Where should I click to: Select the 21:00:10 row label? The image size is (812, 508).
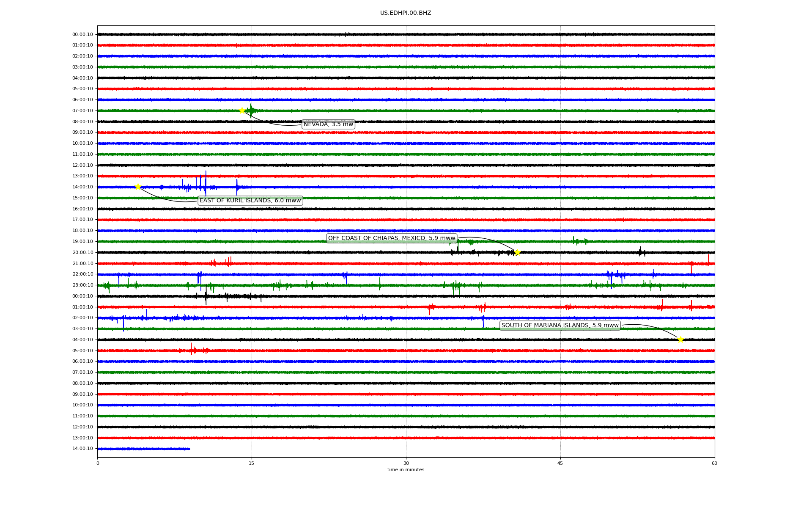[x=82, y=264]
